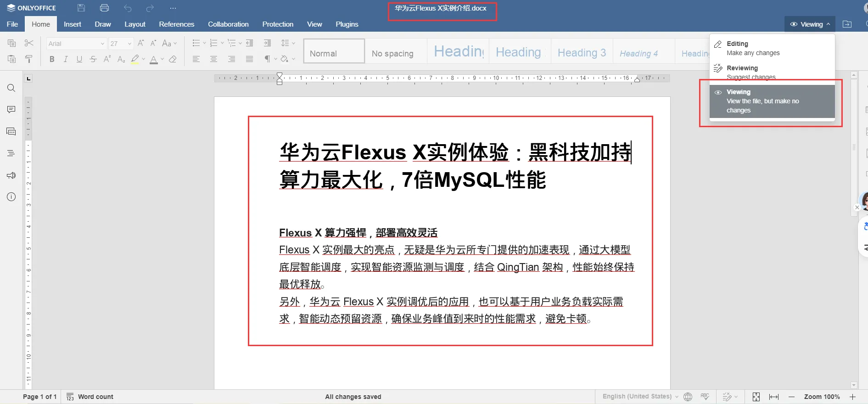Click the globe document language icon
The height and width of the screenshot is (404, 868).
click(x=688, y=397)
